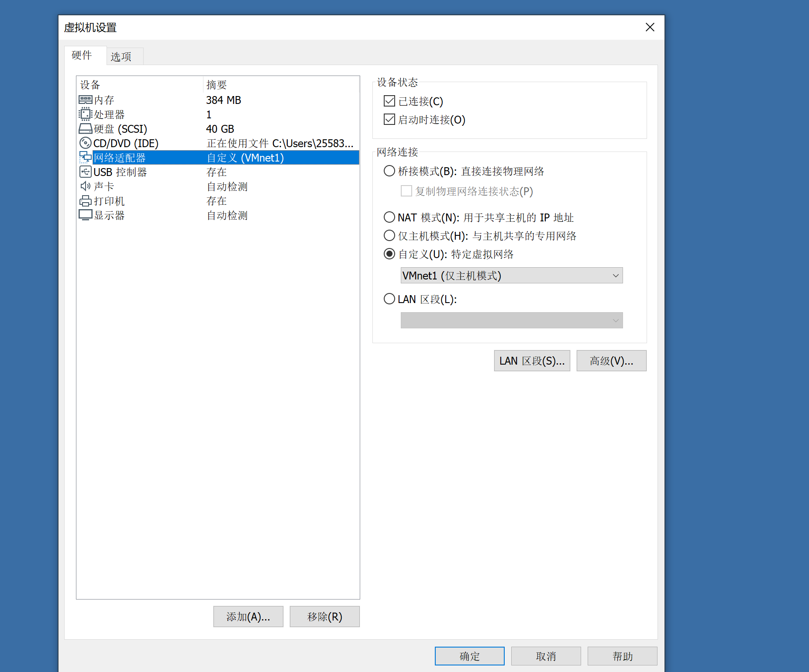Click the 40 GB summary value

tap(220, 129)
